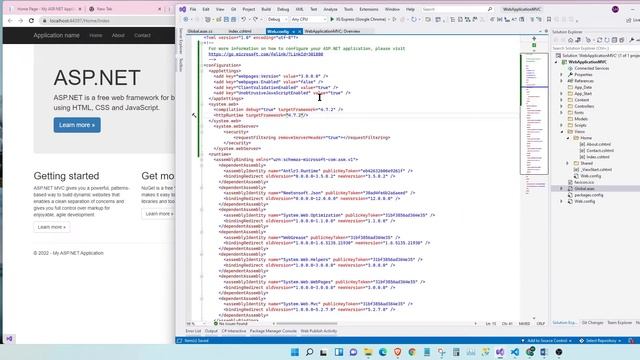
Task: Click the browser refresh toolbar icon in VS
Action: [x=414, y=19]
